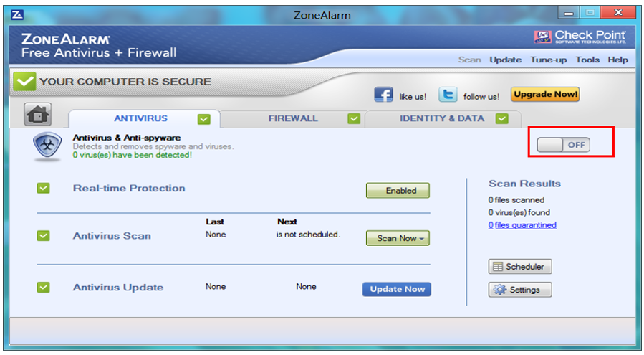
Task: Click the Check Point logo
Action: pos(580,37)
